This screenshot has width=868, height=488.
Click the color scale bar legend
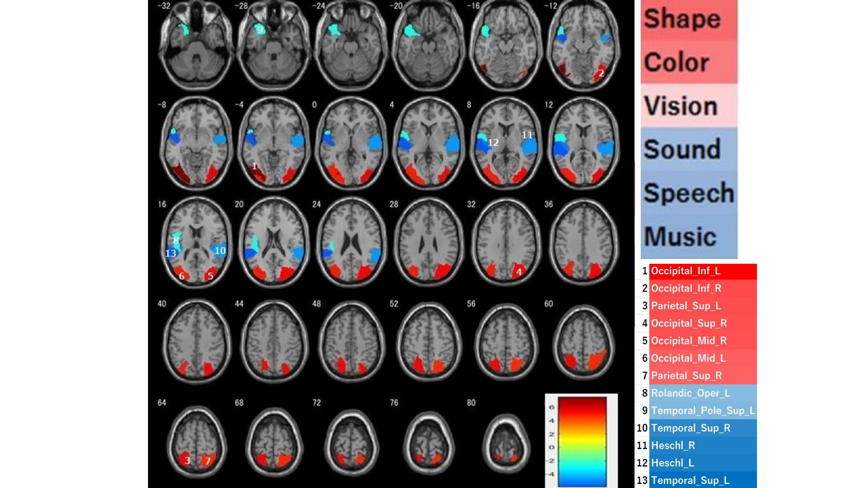582,441
